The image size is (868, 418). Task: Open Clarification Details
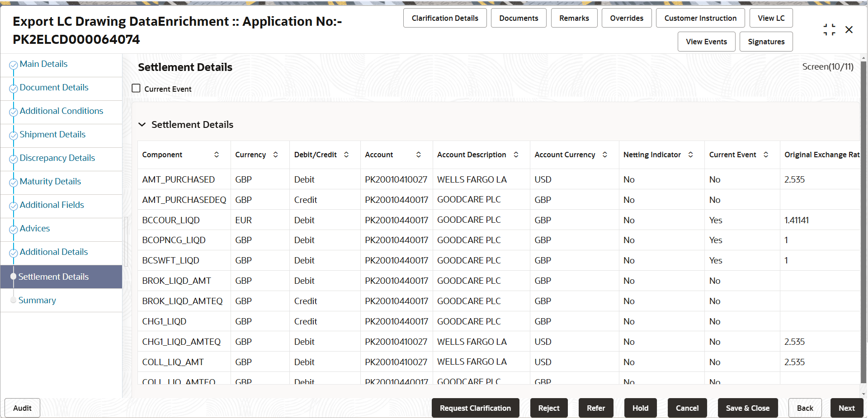click(444, 18)
